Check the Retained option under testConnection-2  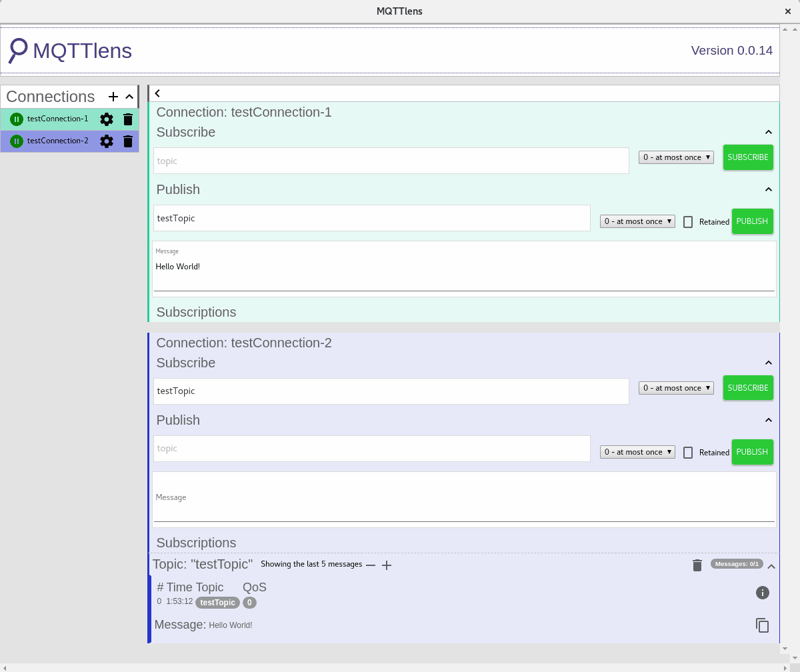point(687,452)
